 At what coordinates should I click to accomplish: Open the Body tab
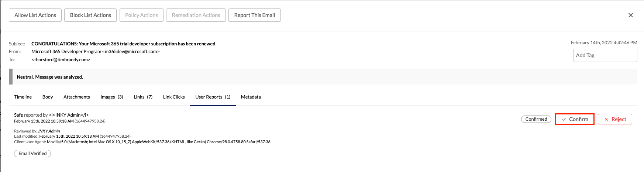click(48, 97)
